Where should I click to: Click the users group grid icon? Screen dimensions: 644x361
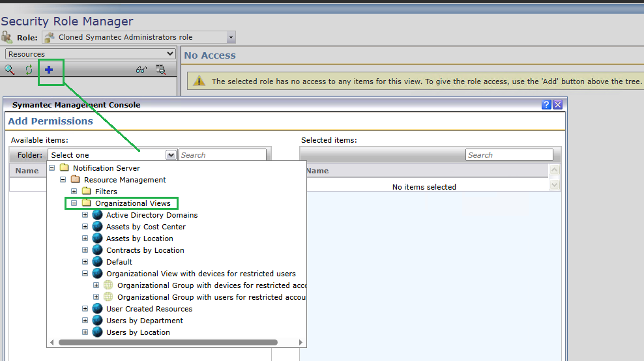[108, 296]
